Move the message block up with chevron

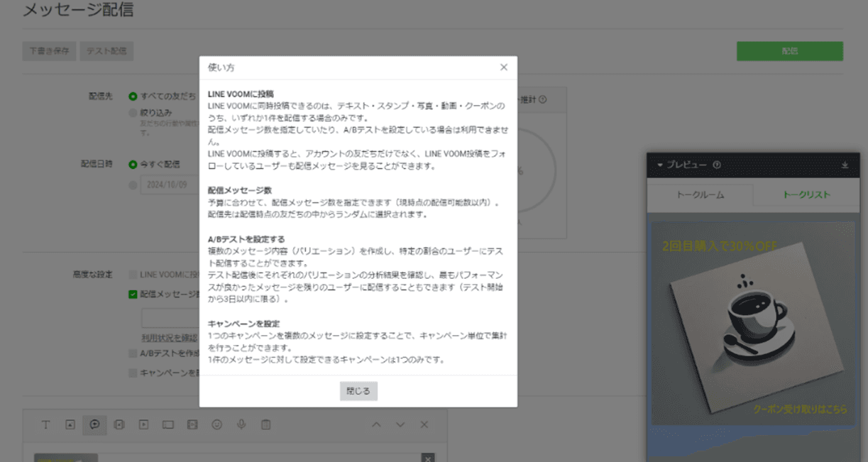pyautogui.click(x=377, y=424)
